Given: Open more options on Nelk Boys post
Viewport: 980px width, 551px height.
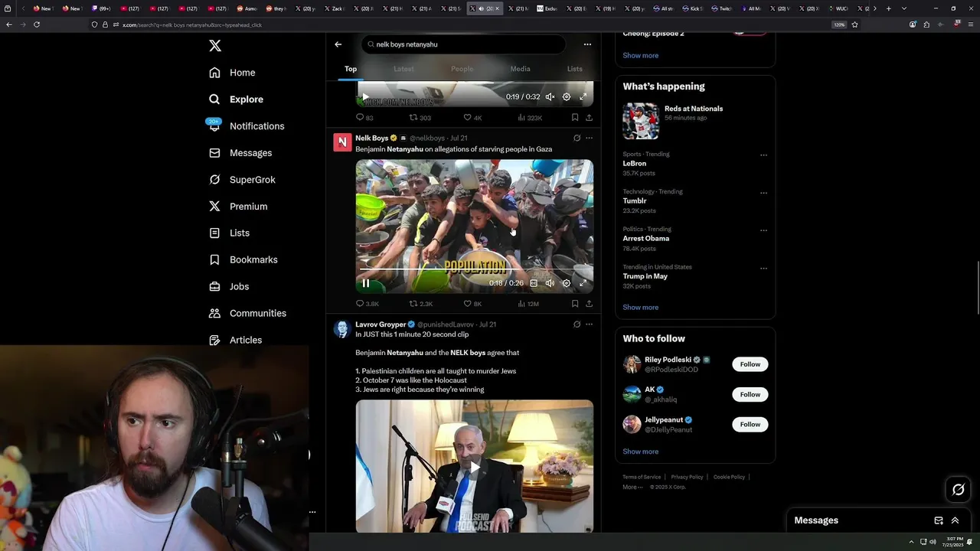Looking at the screenshot, I should (589, 139).
